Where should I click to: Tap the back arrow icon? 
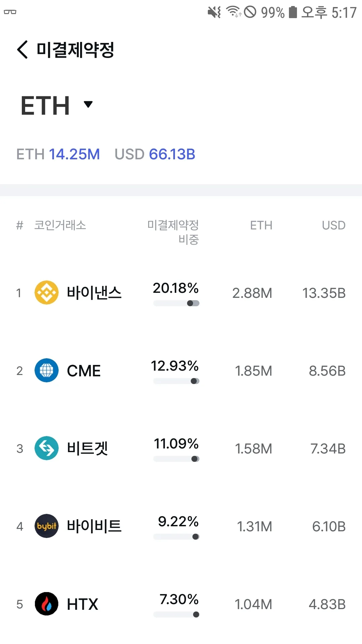point(22,50)
